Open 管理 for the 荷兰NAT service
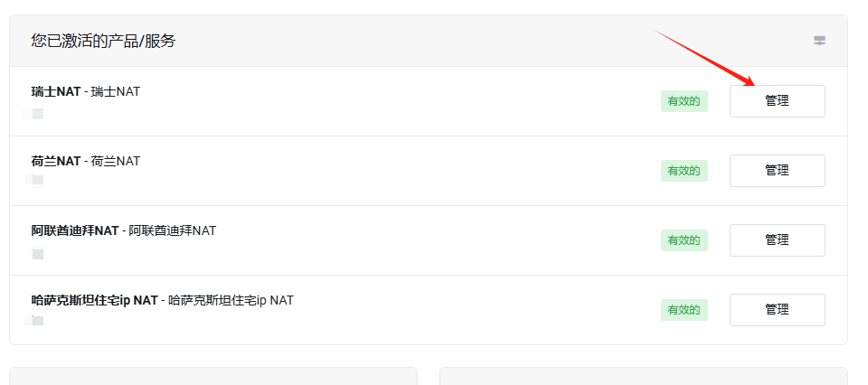868x385 pixels. tap(777, 171)
